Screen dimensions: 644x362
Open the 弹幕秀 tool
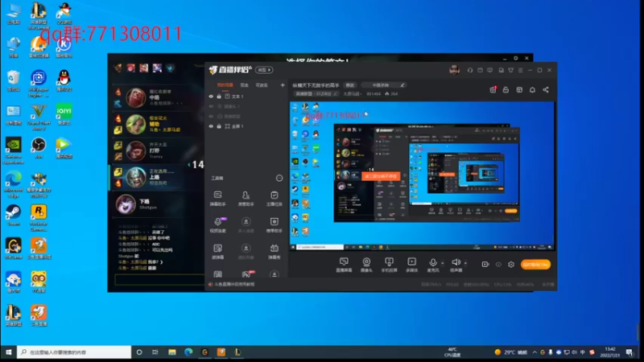click(274, 251)
